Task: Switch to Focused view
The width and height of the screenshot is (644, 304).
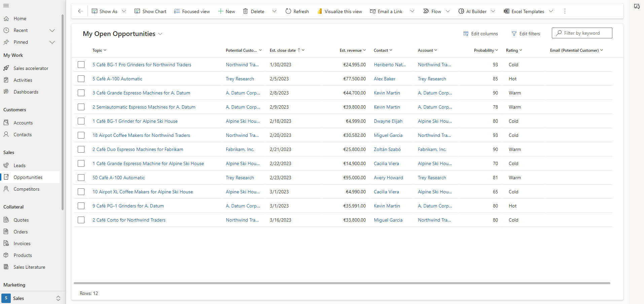Action: (192, 11)
